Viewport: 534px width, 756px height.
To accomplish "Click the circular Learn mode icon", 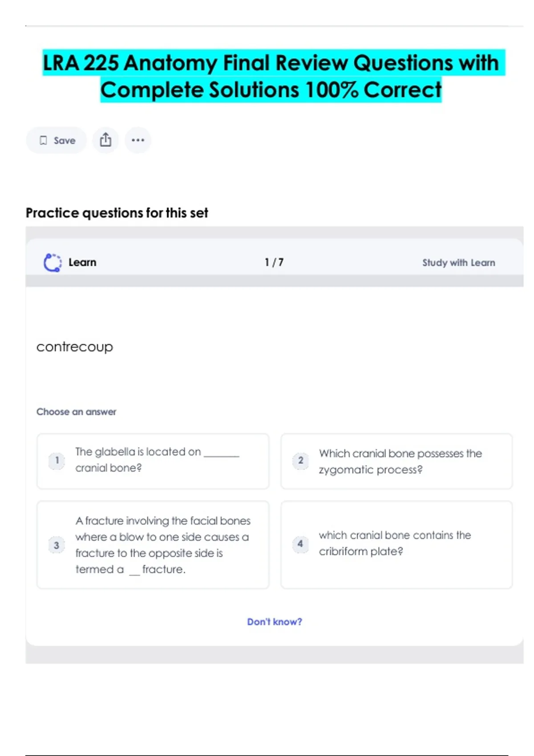I will coord(53,262).
